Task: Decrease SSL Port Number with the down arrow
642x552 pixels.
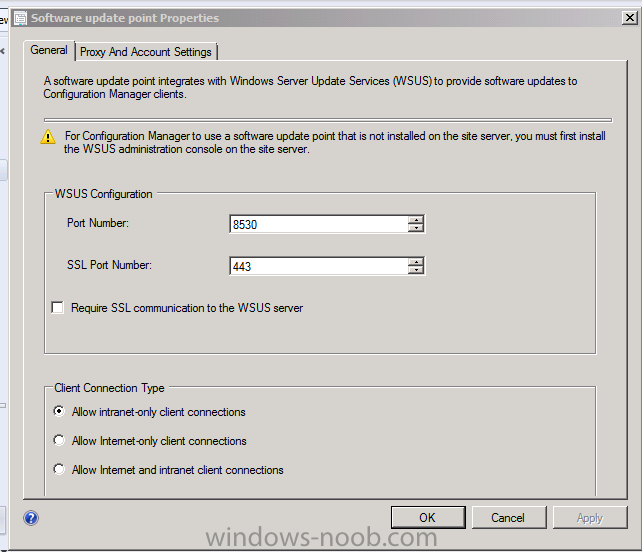Action: pos(416,270)
